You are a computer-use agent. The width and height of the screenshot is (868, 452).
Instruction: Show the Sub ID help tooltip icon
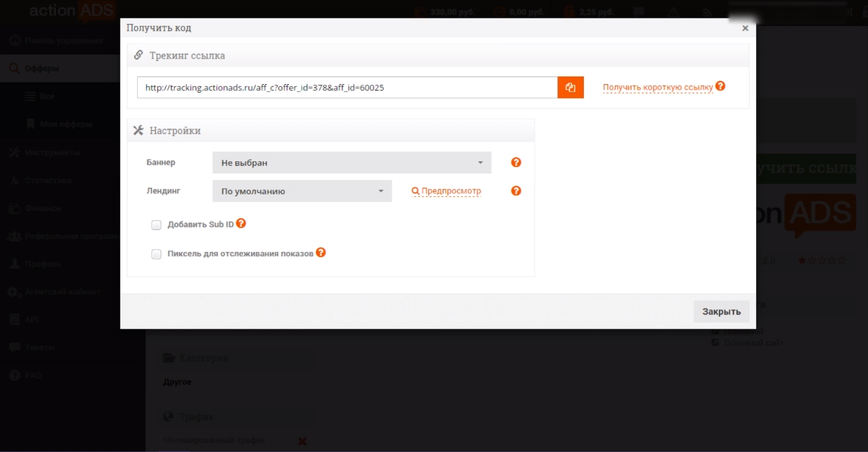click(241, 223)
